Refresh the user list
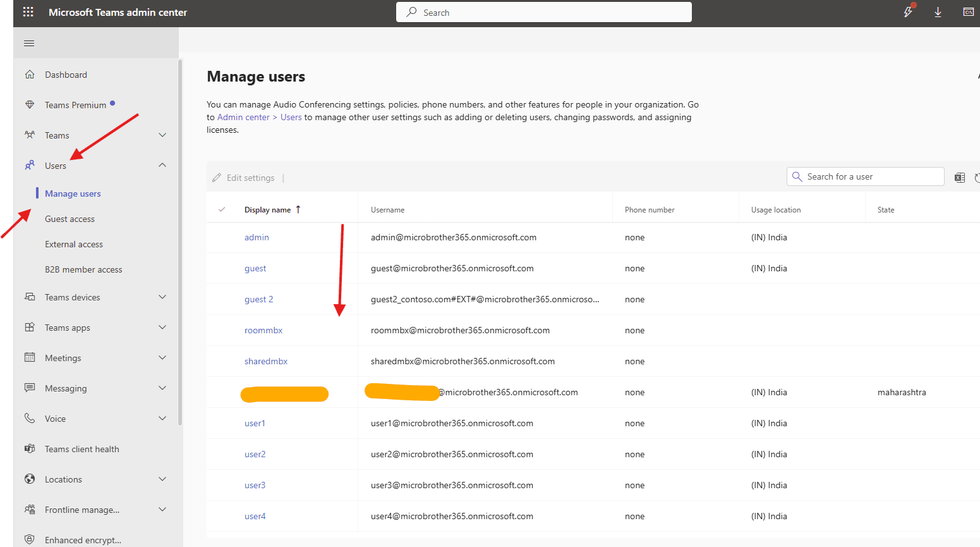 click(978, 178)
